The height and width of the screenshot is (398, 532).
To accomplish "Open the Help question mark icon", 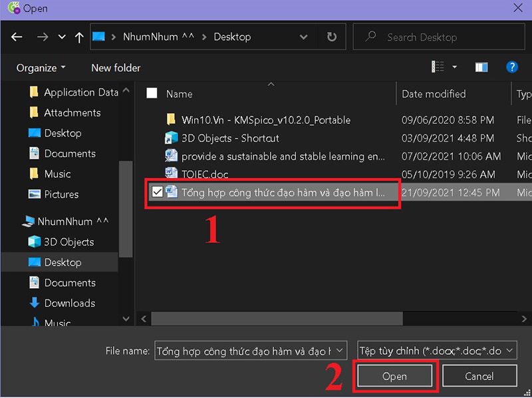I will [511, 67].
